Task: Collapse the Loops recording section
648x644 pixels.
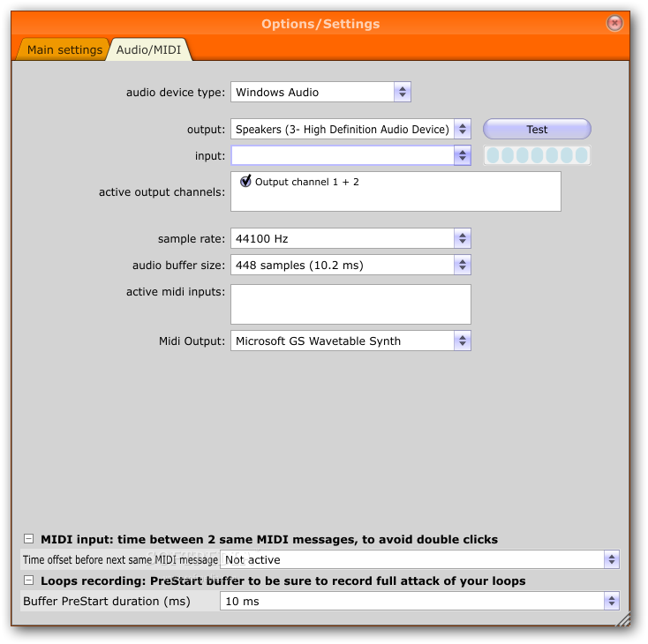Action: pyautogui.click(x=28, y=580)
